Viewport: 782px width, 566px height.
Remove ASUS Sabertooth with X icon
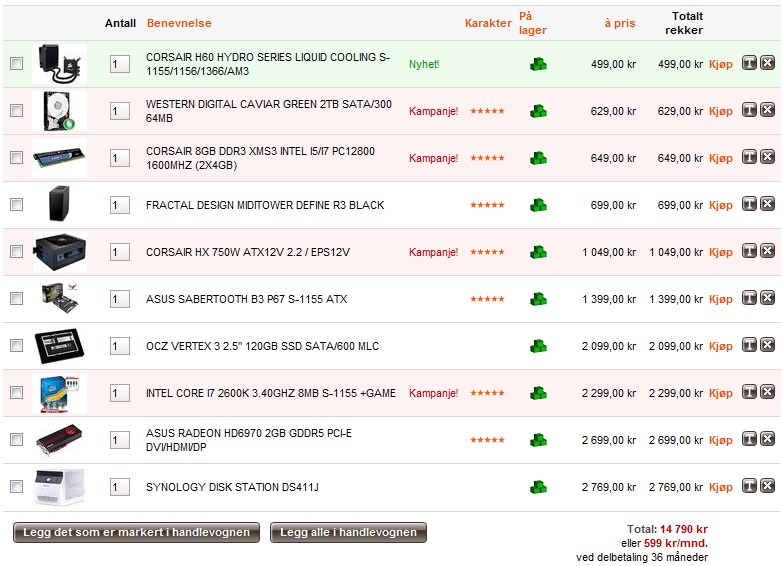pyautogui.click(x=768, y=298)
